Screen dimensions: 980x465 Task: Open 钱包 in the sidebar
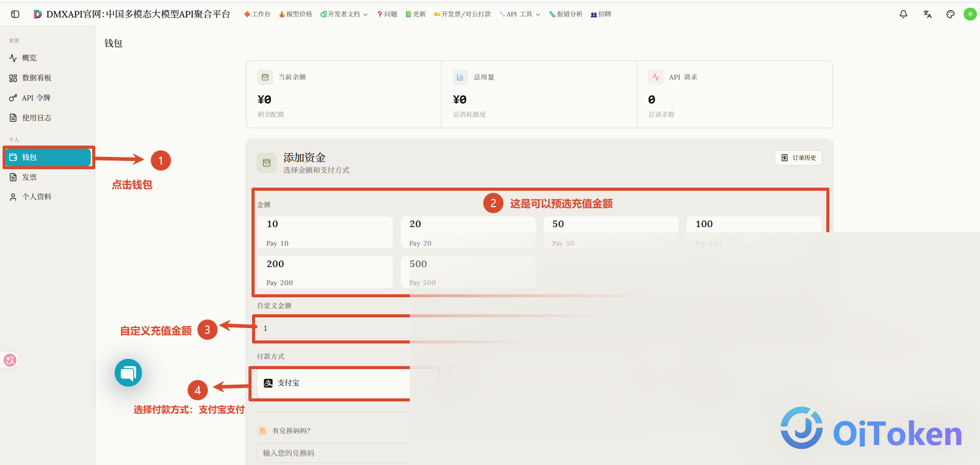[48, 157]
